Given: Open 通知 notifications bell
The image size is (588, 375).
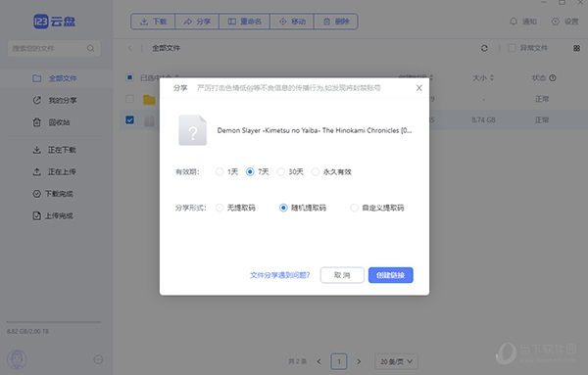Looking at the screenshot, I should click(523, 22).
